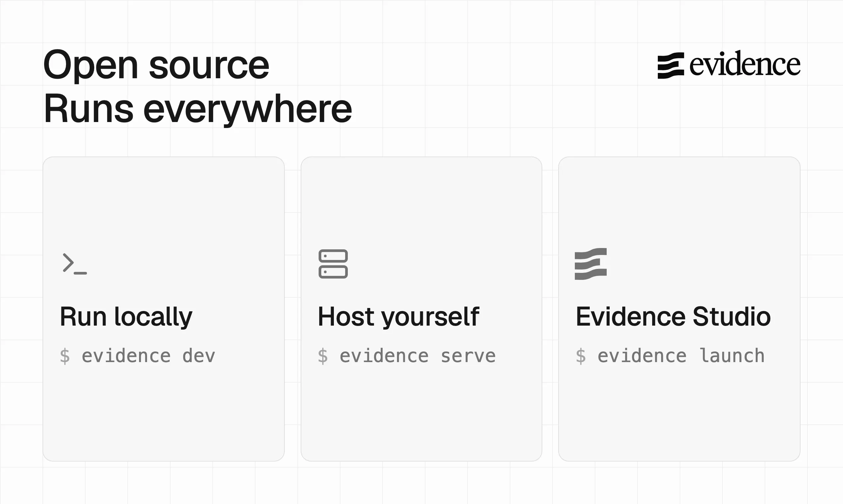
Task: Click the '$ evidence serve' command text
Action: coord(407,356)
